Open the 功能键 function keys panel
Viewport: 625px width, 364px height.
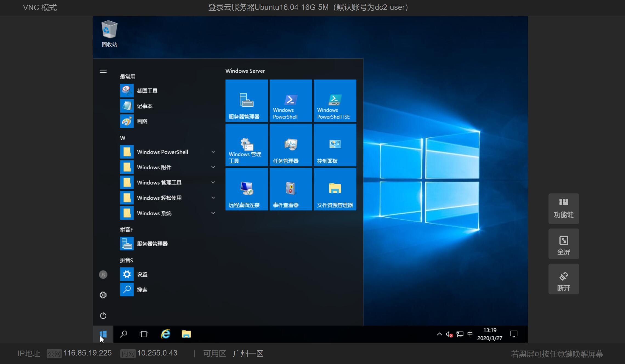(x=564, y=209)
